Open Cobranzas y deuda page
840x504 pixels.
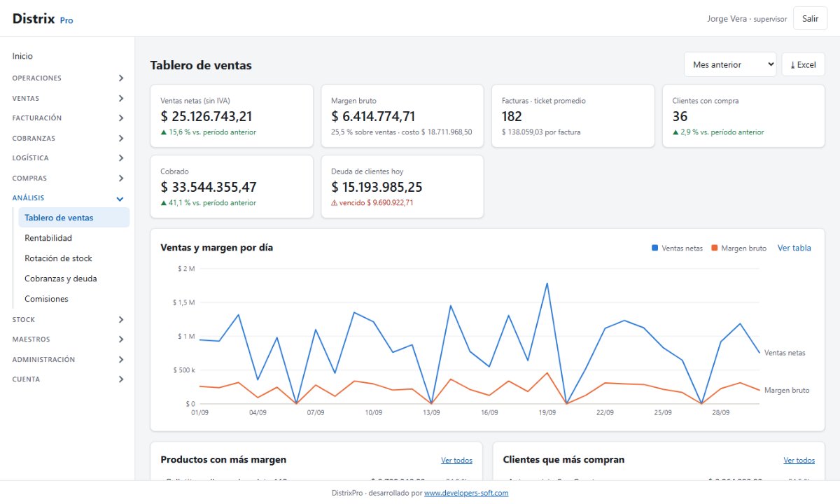(61, 279)
